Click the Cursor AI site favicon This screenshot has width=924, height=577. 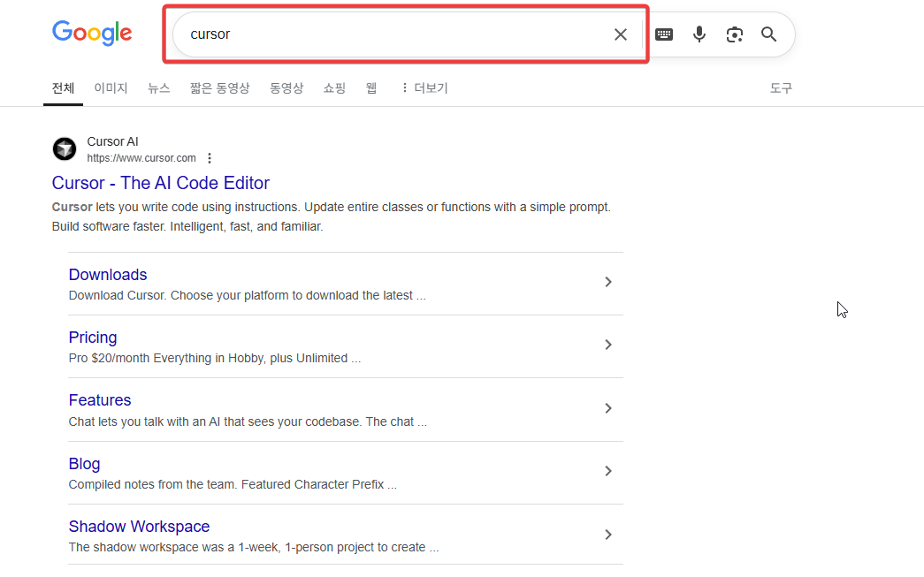65,149
